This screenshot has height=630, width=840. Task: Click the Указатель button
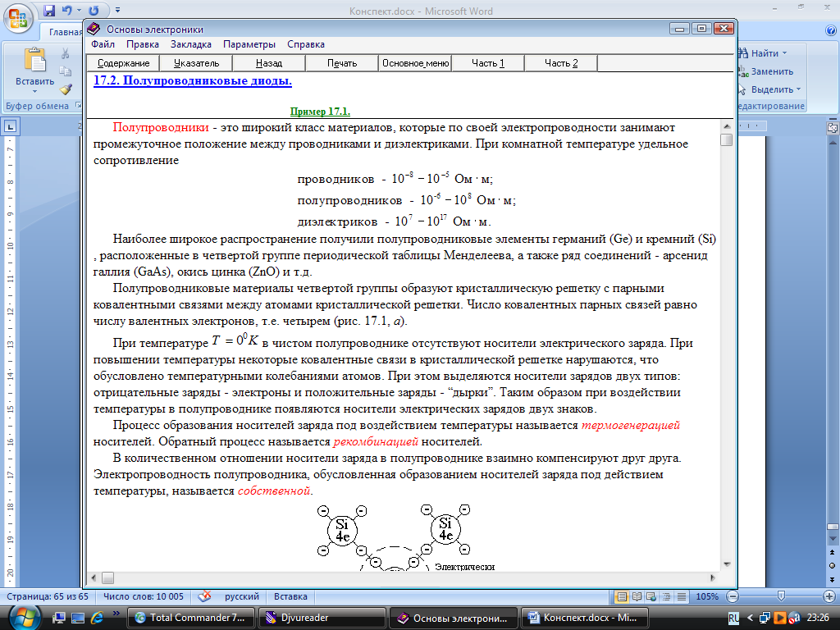click(196, 63)
